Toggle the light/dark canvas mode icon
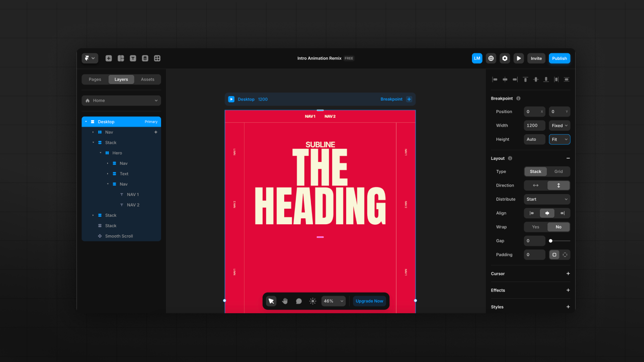Viewport: 644px width, 362px height. (x=312, y=301)
